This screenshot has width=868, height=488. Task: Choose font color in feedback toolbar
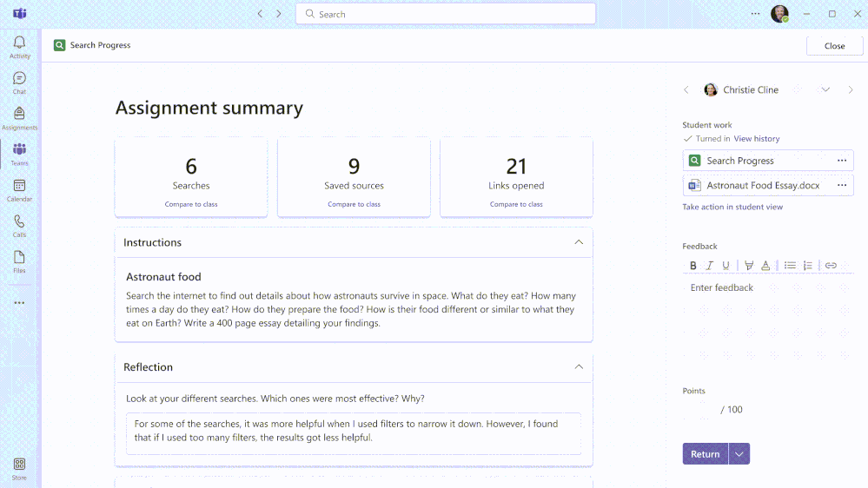click(x=765, y=266)
